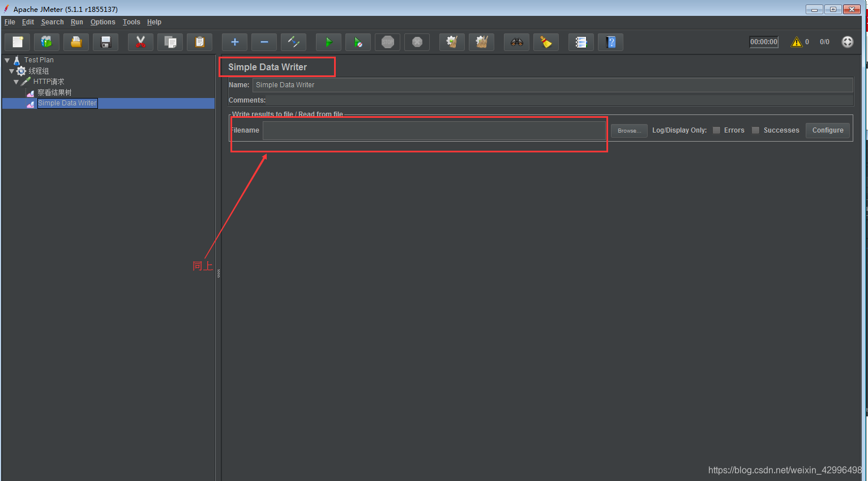Maximize the JMeter window
This screenshot has height=481, width=868.
coord(833,9)
